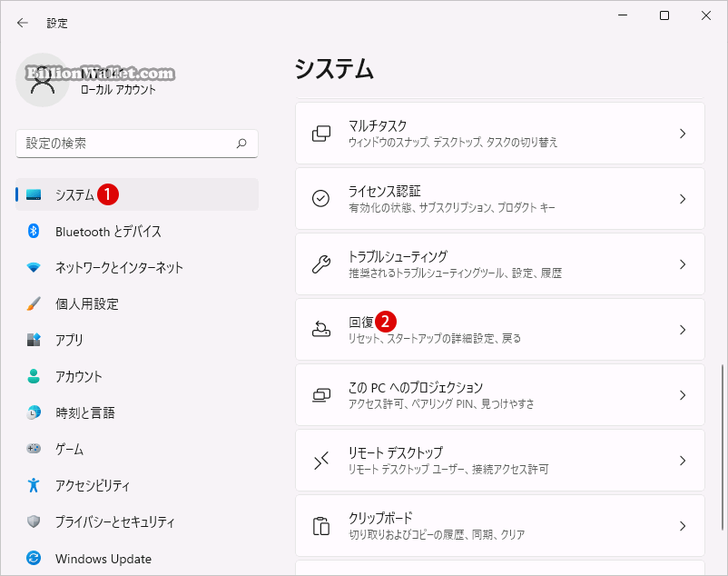Click the magnifier icon in the search box
The width and height of the screenshot is (728, 576).
(241, 144)
